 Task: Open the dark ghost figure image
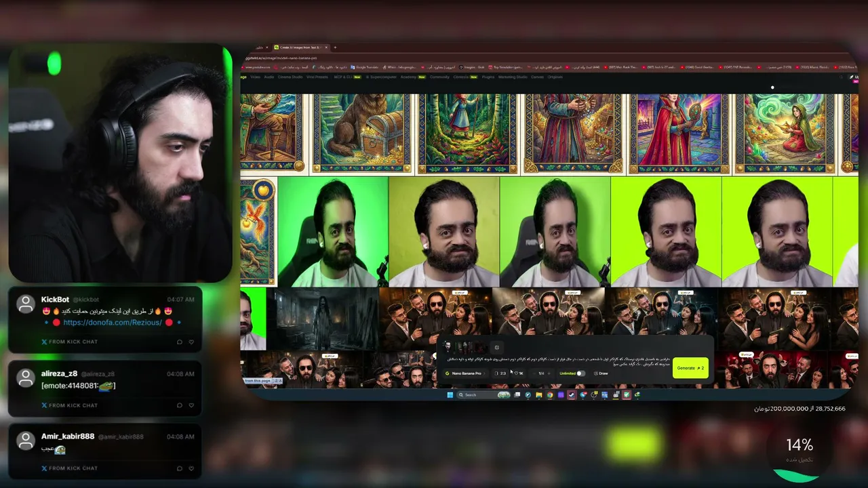pos(322,319)
